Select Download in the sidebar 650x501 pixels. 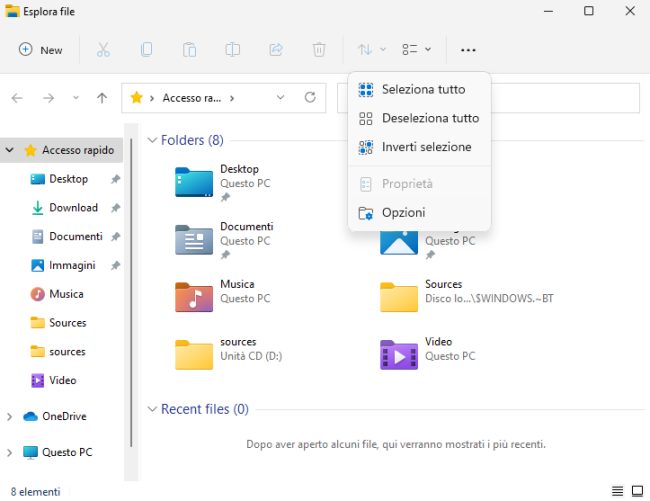click(x=73, y=208)
